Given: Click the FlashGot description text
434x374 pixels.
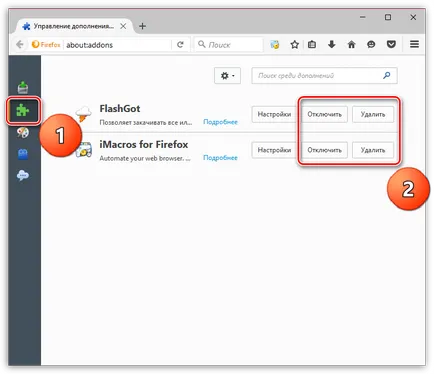Looking at the screenshot, I should [x=146, y=122].
